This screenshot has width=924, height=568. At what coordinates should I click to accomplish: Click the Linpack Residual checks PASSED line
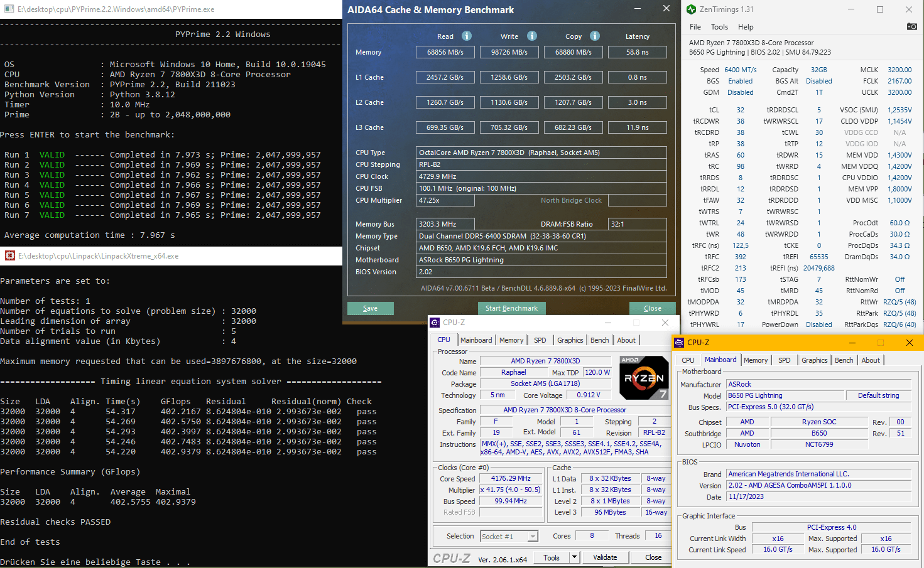click(x=55, y=522)
